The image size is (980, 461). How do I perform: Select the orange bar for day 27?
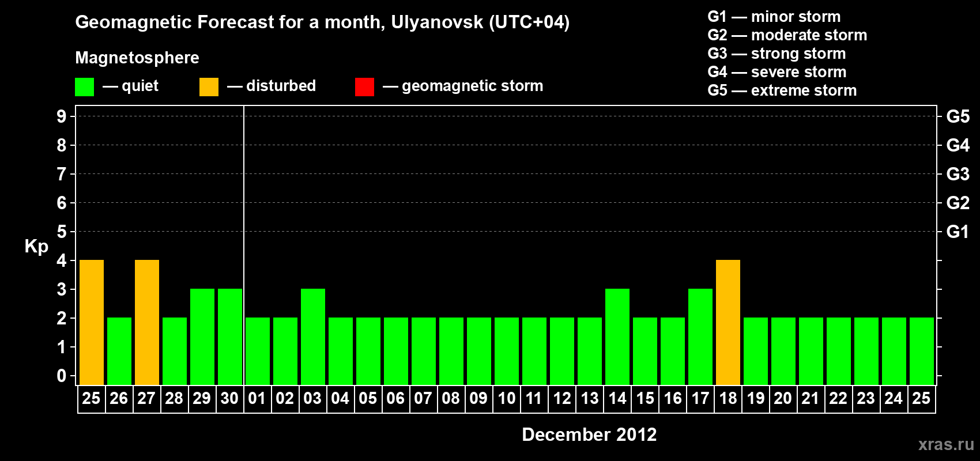point(147,322)
